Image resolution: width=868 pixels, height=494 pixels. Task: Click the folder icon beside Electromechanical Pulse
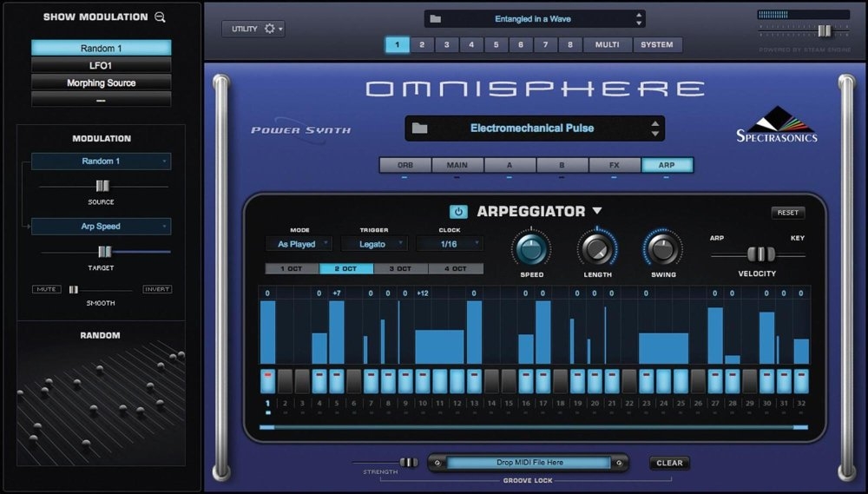[x=420, y=128]
